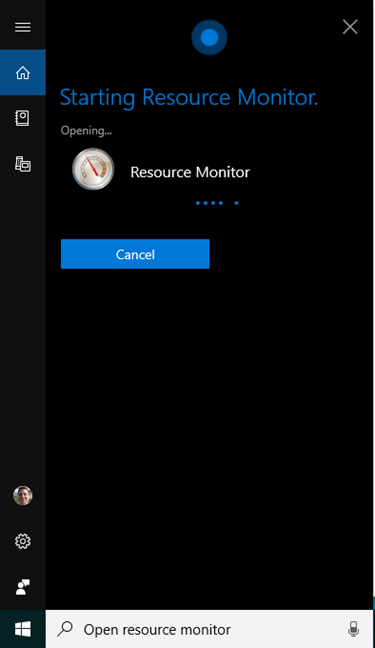Click the Windows Start button
This screenshot has height=648, width=375.
pyautogui.click(x=23, y=629)
